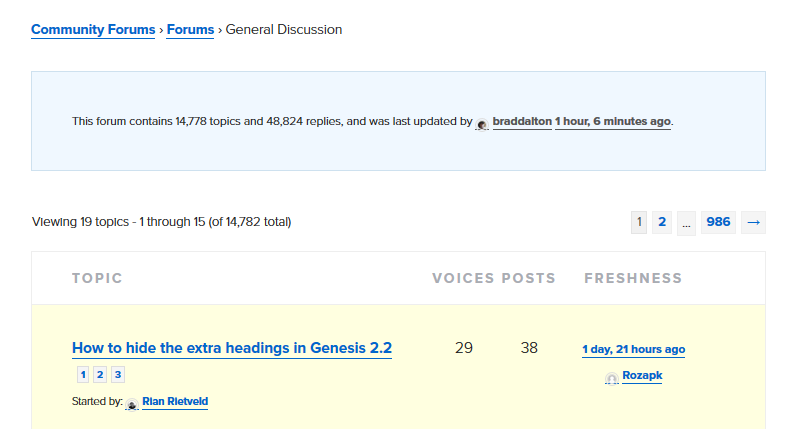Open the '1 hour, 6 minutes ago' link

click(613, 121)
